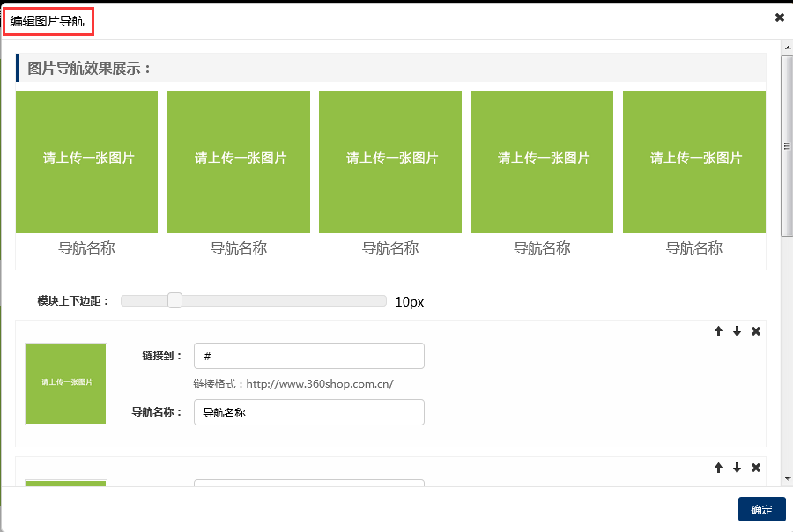Close the 编辑图片导航 dialog

779,17
